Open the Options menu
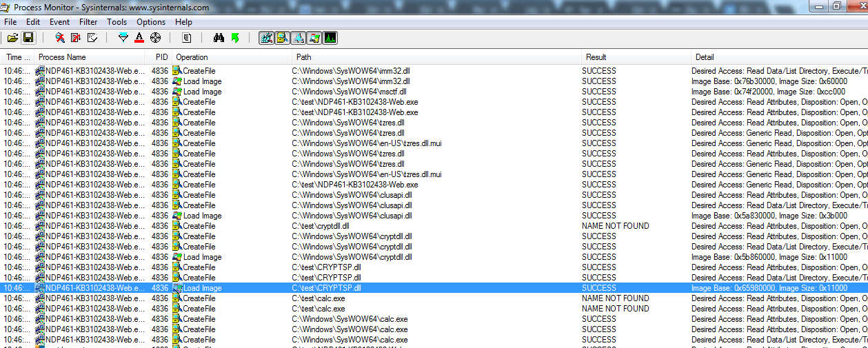Image resolution: width=868 pixels, height=348 pixels. 151,22
